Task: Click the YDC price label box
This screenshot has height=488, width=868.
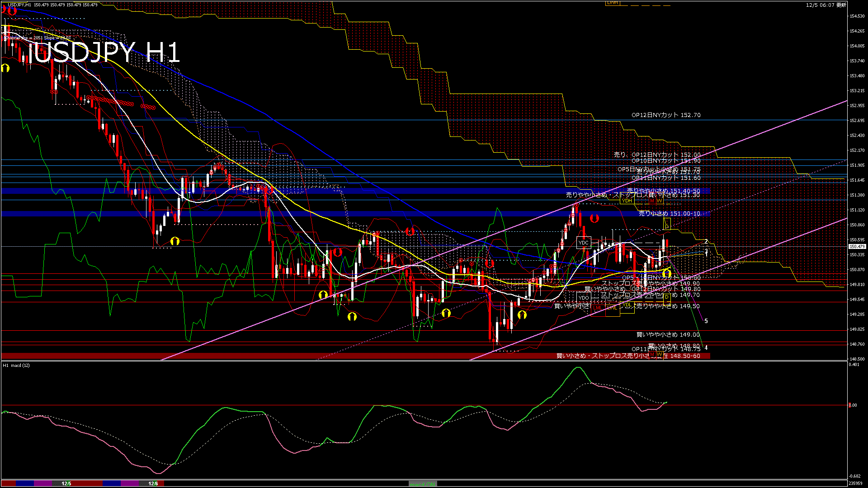Action: 584,243
